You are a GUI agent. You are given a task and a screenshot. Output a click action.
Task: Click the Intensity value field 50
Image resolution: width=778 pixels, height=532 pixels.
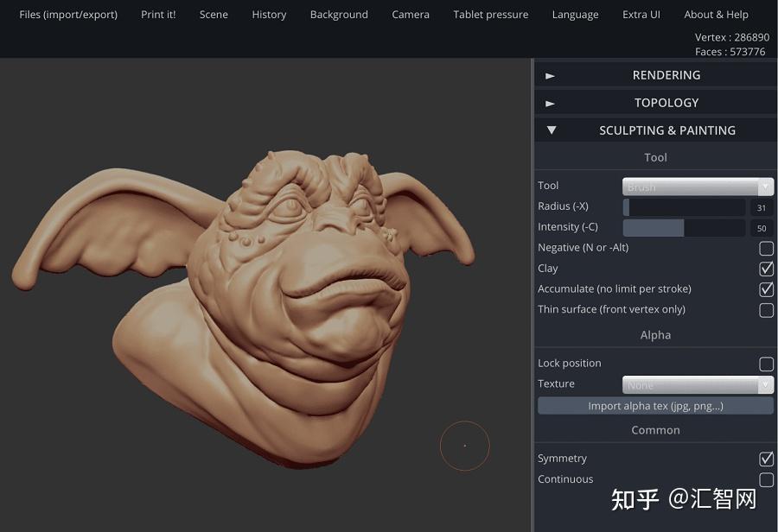(762, 229)
